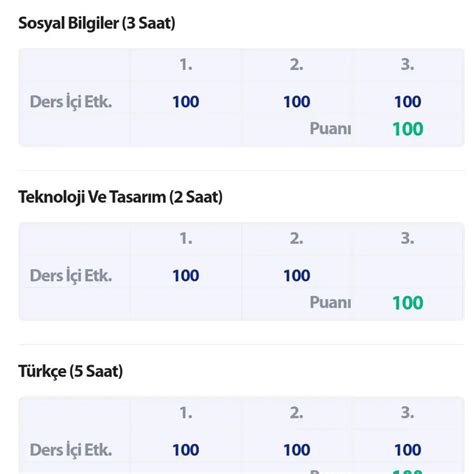Click Ders İçi Etk. in Teknoloji Ve Tasarım
The width and height of the screenshot is (474, 474).
(x=71, y=276)
